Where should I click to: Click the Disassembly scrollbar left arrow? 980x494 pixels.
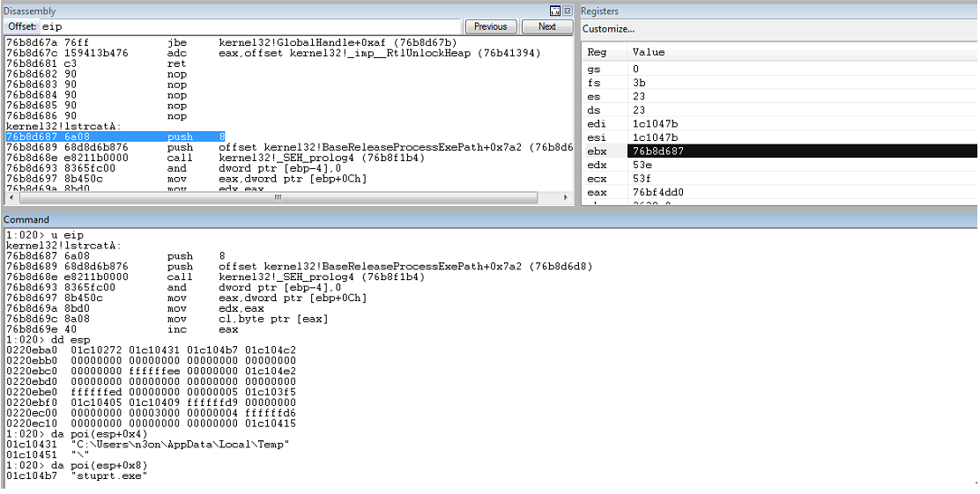point(11,197)
